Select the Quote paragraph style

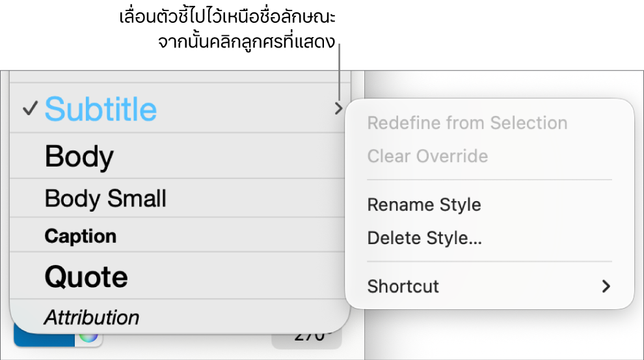(x=87, y=277)
